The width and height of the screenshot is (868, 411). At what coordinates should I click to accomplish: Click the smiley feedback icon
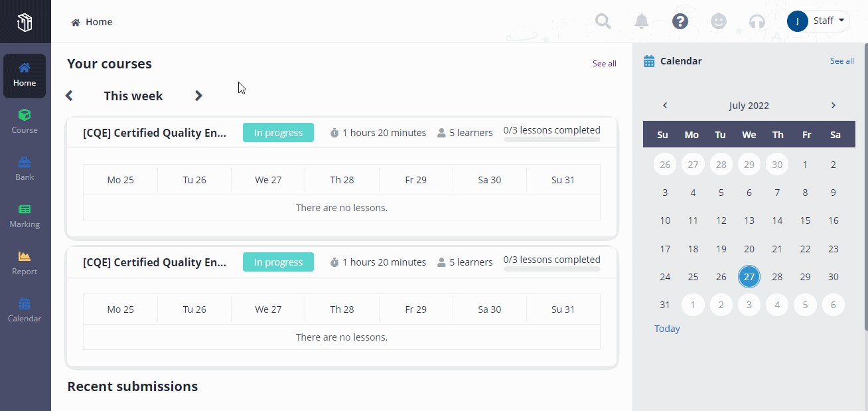pos(718,21)
